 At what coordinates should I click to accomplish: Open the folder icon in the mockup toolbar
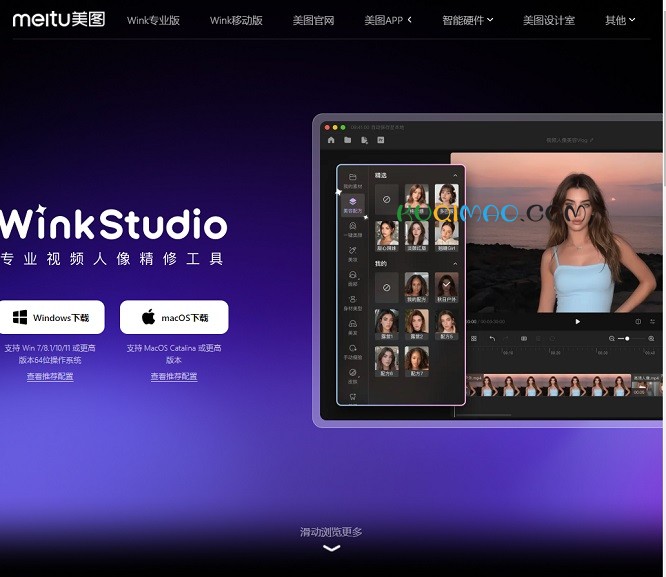(347, 140)
